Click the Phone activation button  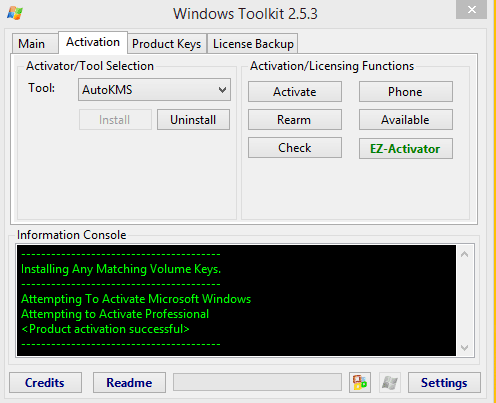(406, 92)
